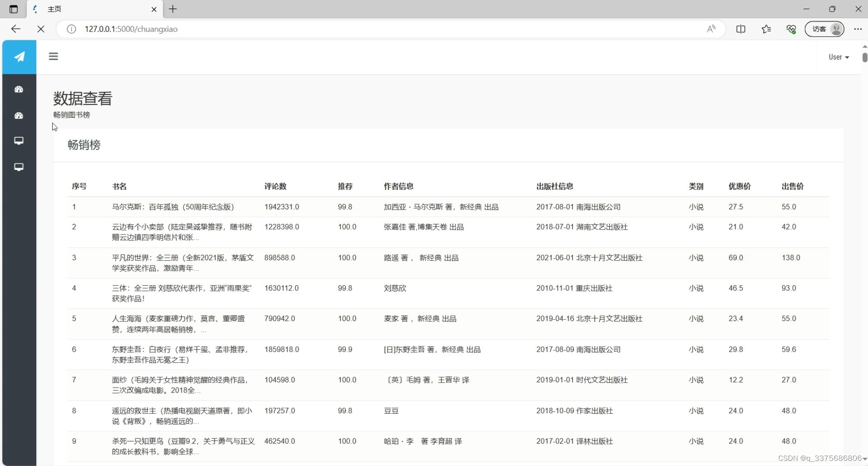Open the second dashboard gauge sidebar icon
This screenshot has width=868, height=466.
coord(19,116)
